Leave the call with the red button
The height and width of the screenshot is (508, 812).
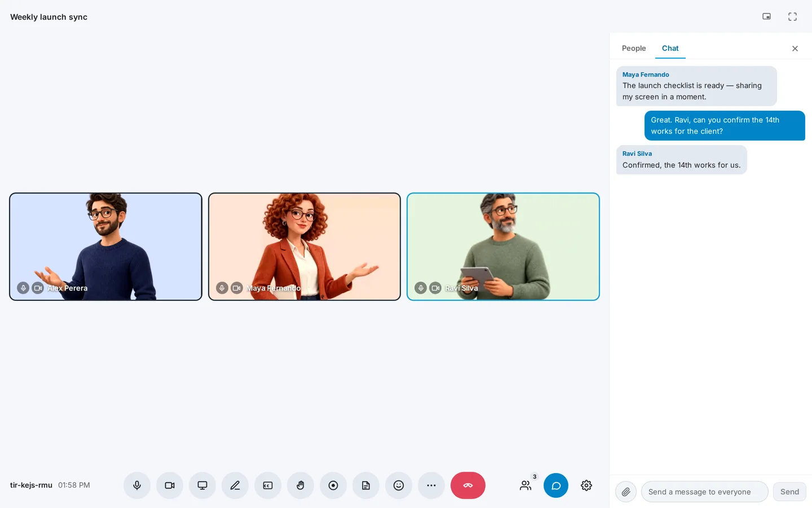click(468, 485)
